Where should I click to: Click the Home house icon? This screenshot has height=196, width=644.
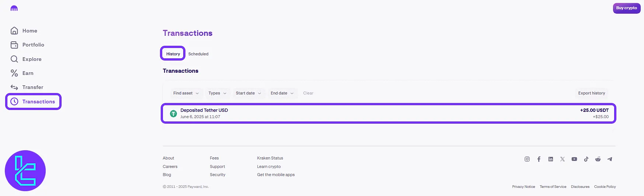[14, 31]
